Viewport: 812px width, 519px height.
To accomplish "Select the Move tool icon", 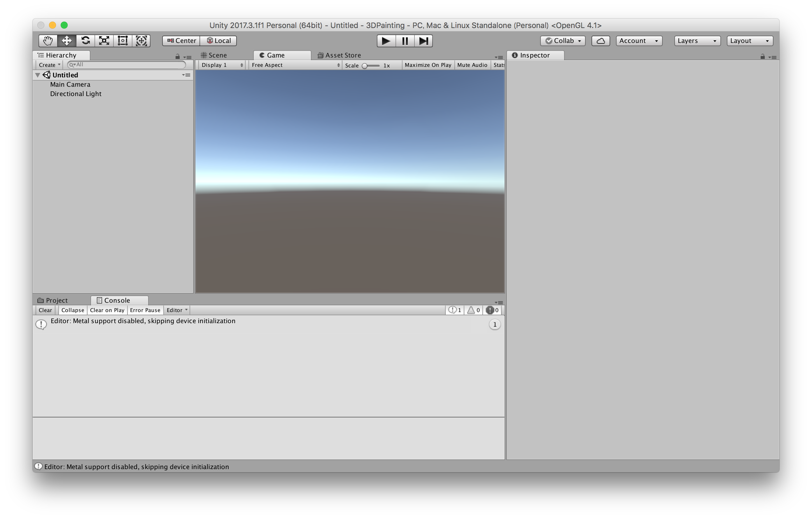I will click(x=66, y=40).
